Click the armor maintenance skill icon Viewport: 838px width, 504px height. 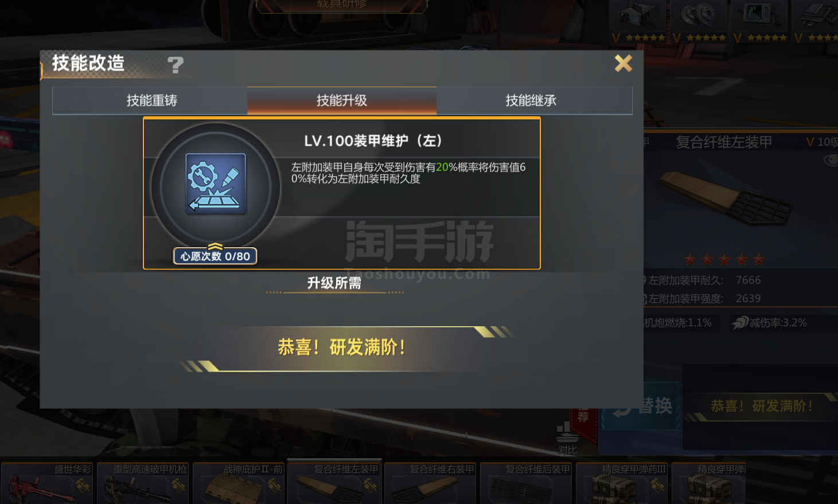[x=216, y=183]
